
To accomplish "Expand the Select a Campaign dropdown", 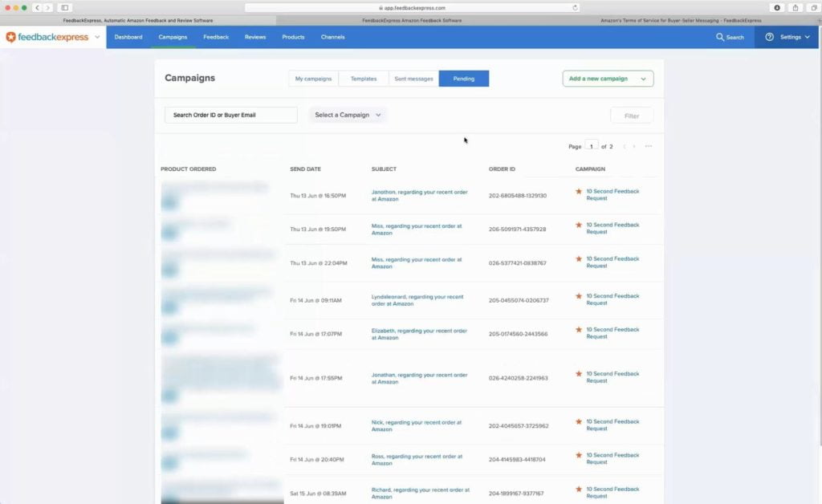I will tap(348, 116).
